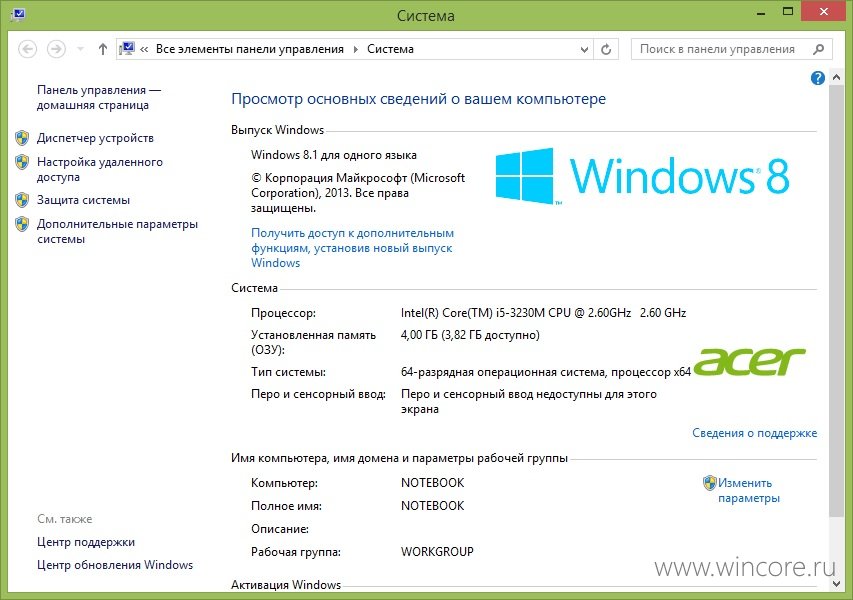Click the memory value '4,00 ГБ (3,82 ГБ доступно)'
The width and height of the screenshot is (853, 600).
(470, 335)
